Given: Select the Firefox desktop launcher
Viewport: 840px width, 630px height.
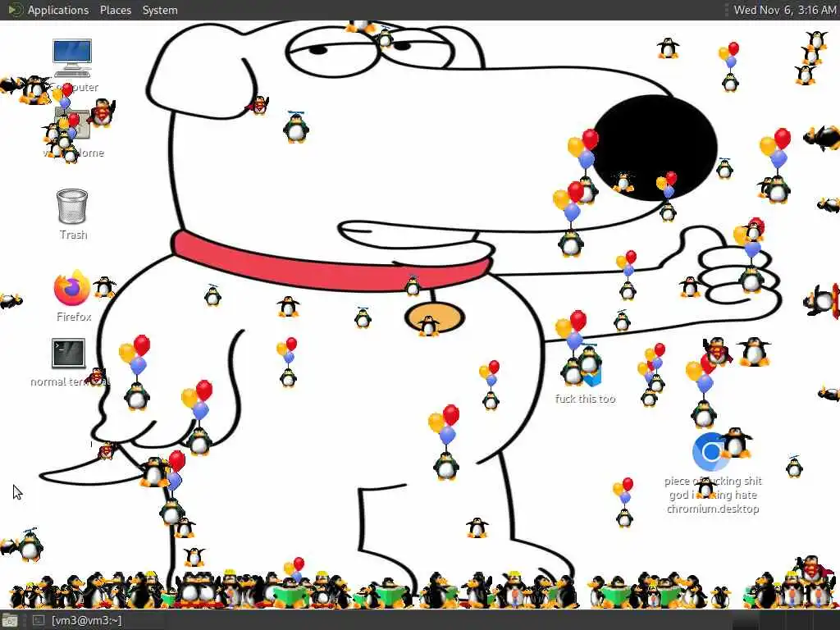Looking at the screenshot, I should [x=72, y=288].
